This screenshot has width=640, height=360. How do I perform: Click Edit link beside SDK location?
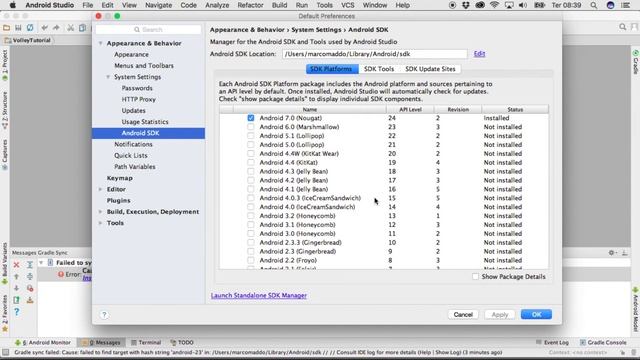tap(479, 54)
